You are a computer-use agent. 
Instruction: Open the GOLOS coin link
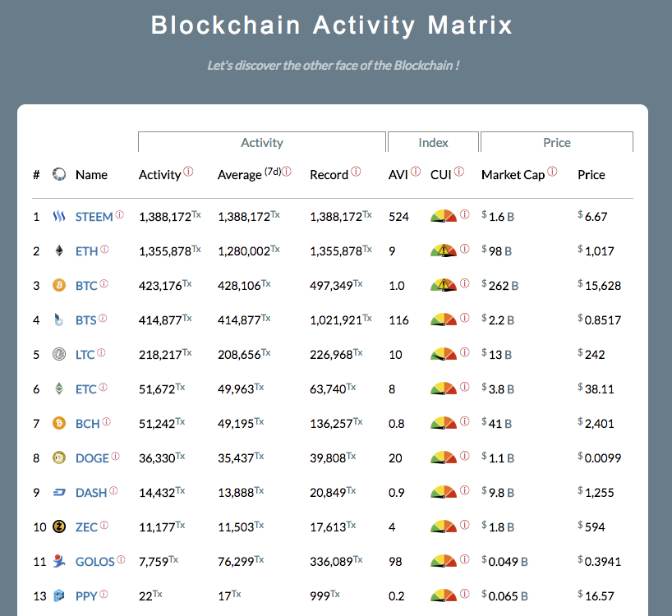[x=95, y=562]
